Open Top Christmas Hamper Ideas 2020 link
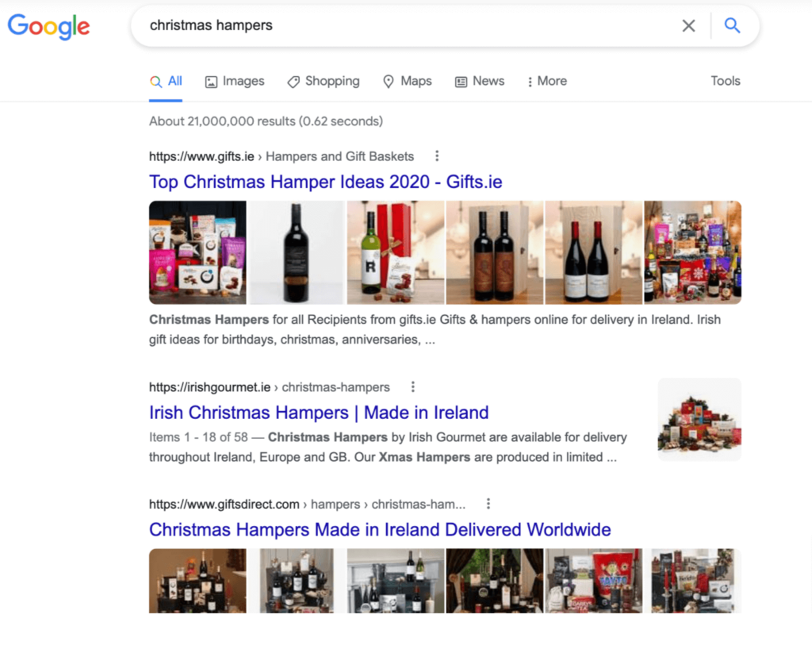812x657 pixels. tap(326, 182)
